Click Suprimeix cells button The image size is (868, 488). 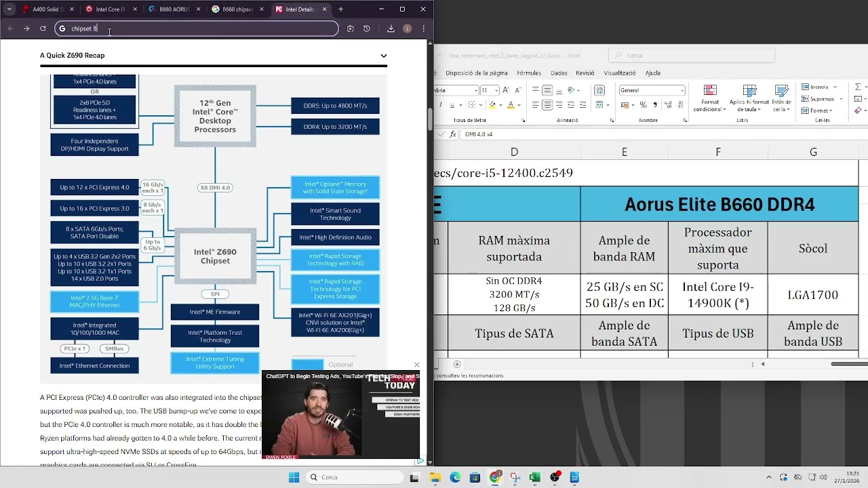[819, 99]
